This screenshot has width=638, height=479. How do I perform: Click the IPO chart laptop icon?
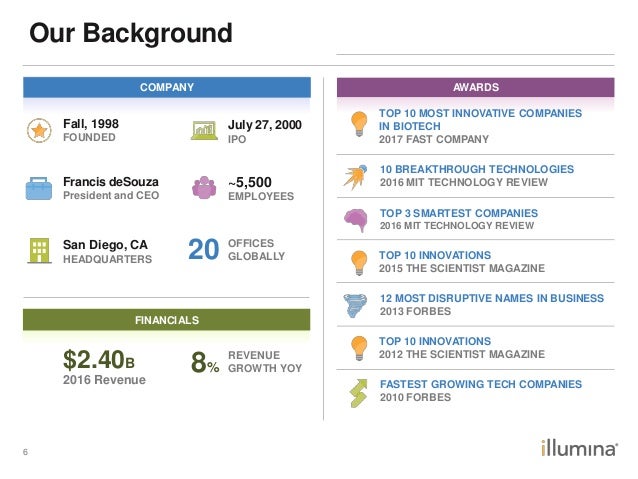point(204,130)
